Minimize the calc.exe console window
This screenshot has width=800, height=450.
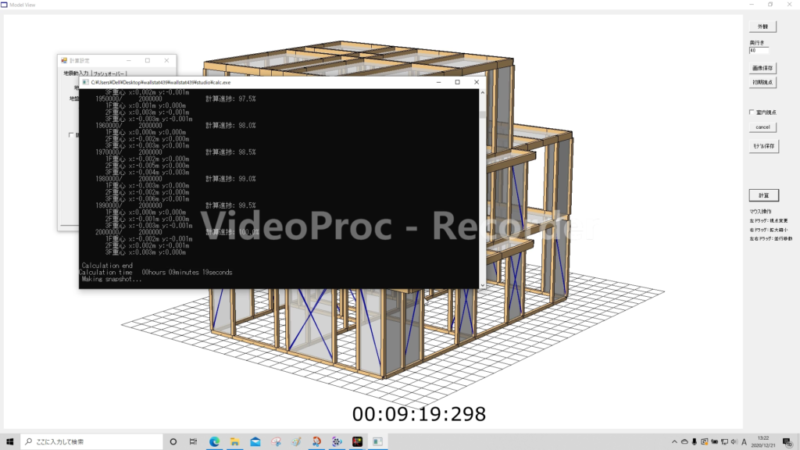click(438, 82)
